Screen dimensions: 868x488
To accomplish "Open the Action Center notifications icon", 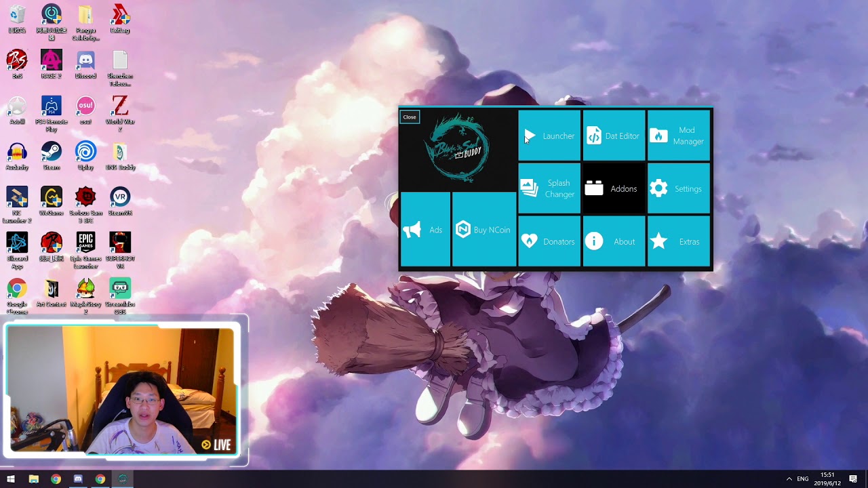I will (x=853, y=479).
